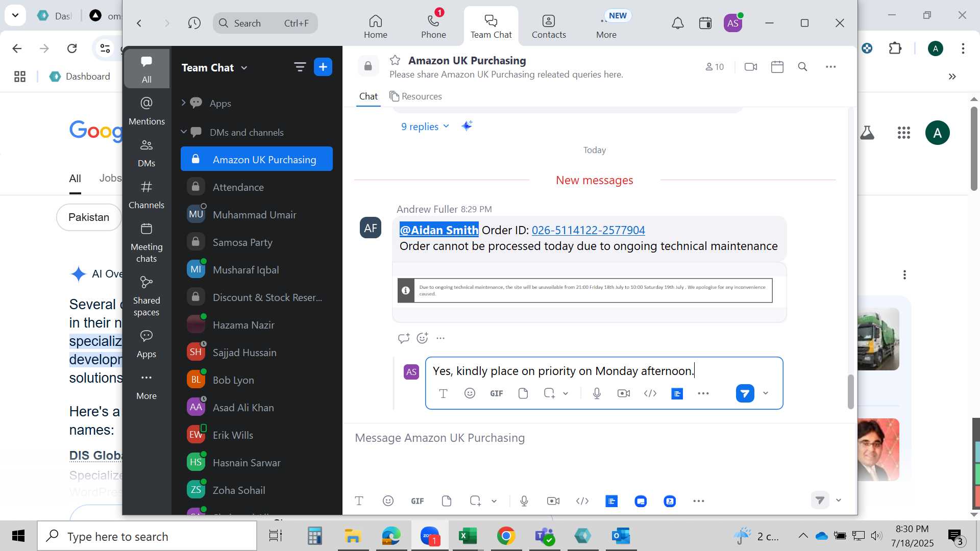Open the Home tab in Zoom

click(x=375, y=27)
